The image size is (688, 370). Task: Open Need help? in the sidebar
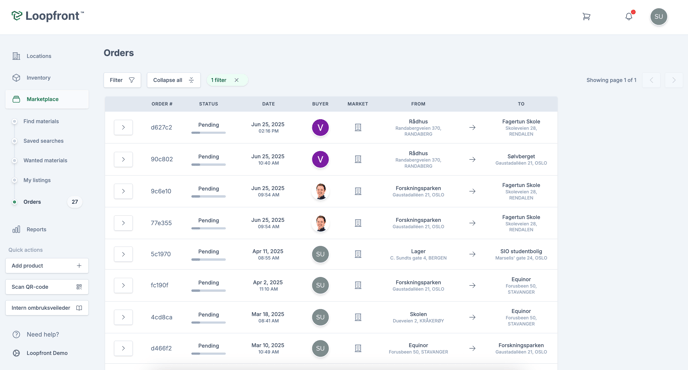click(43, 334)
